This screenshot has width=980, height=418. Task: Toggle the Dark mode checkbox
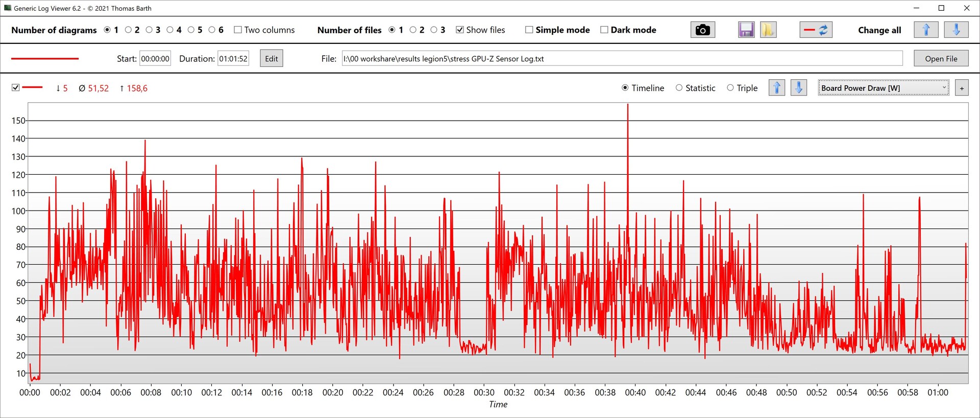coord(604,30)
